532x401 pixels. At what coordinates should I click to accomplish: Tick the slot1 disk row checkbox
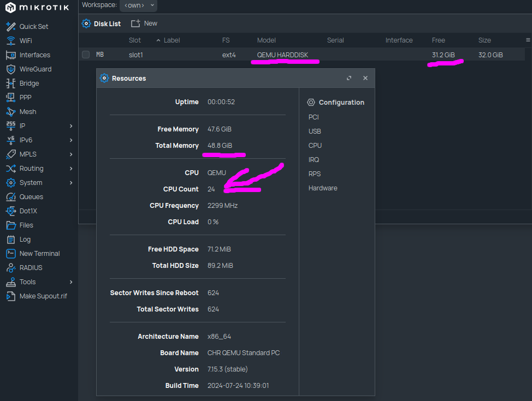tap(86, 55)
